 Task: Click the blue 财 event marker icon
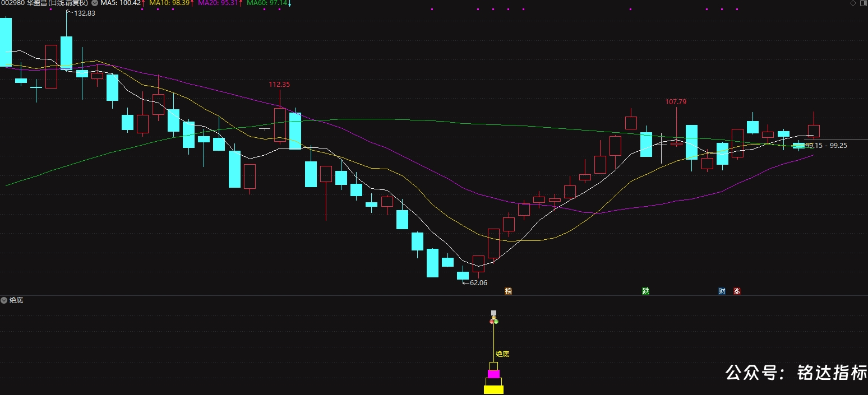[x=722, y=291]
